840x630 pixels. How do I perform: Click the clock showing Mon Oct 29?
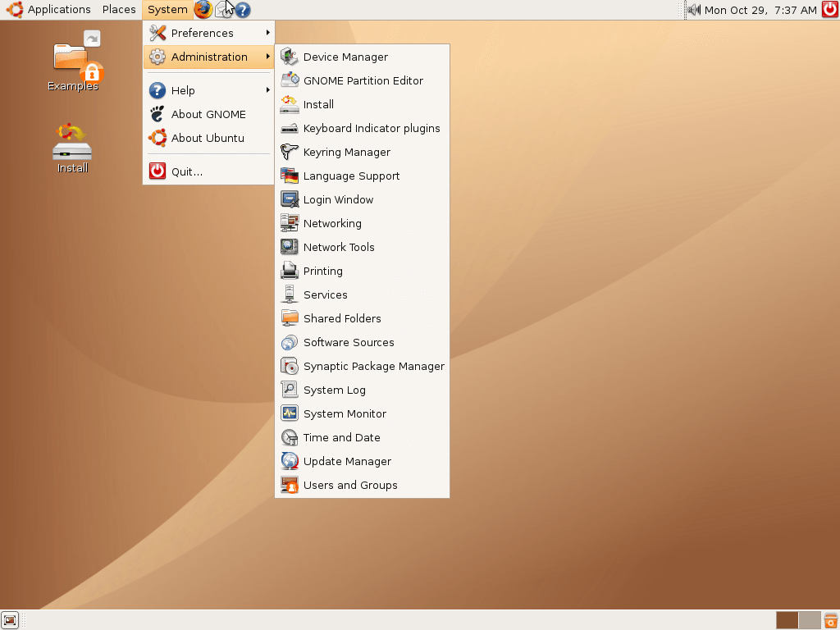(760, 10)
